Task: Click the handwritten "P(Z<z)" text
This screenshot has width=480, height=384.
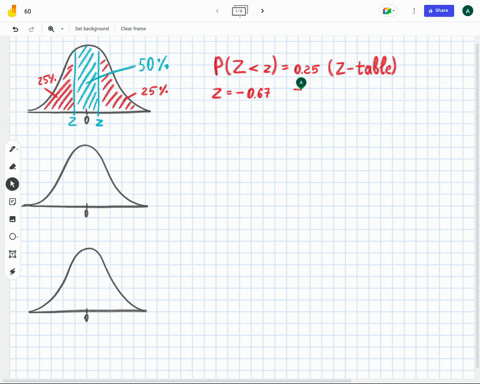Action: tap(245, 66)
